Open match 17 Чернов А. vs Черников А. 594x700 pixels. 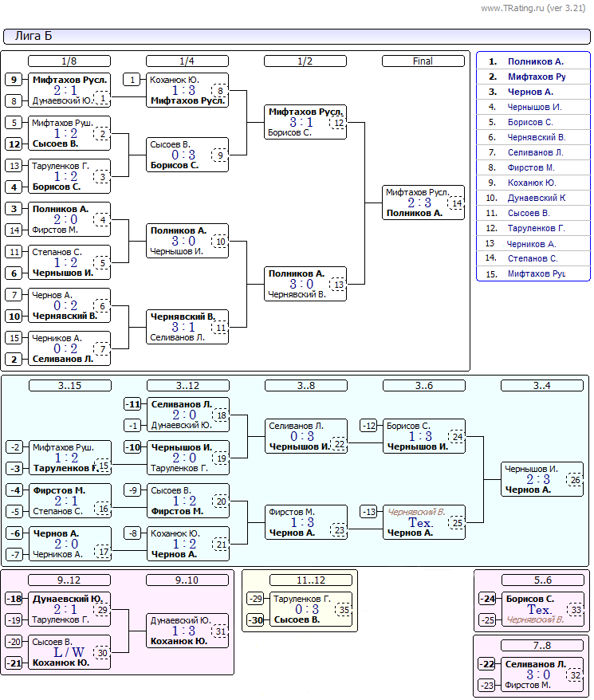pyautogui.click(x=70, y=544)
